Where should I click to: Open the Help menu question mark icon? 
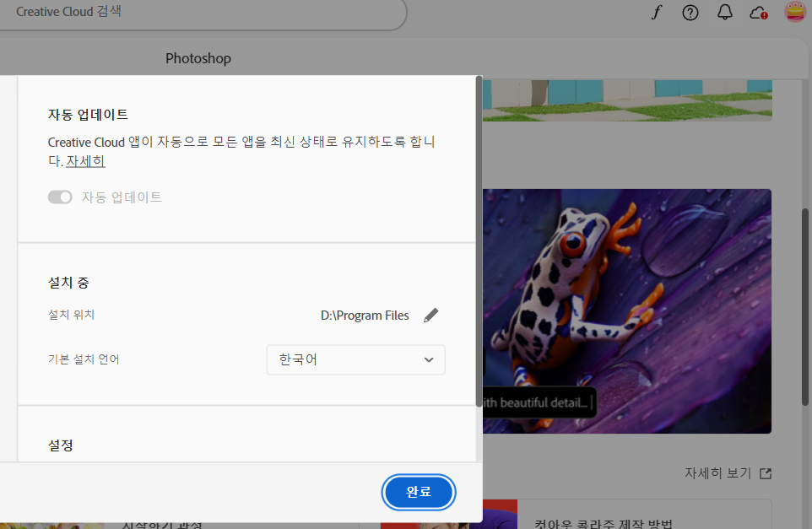690,12
